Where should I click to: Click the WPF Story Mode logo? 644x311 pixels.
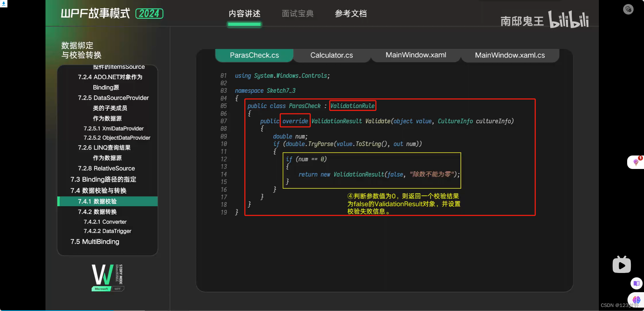108,278
